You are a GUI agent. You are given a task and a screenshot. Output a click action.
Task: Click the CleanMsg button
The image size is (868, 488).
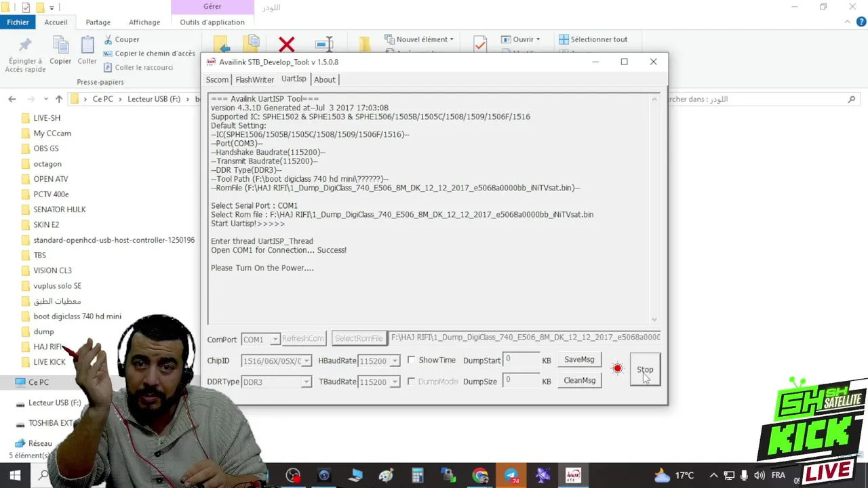coord(579,380)
